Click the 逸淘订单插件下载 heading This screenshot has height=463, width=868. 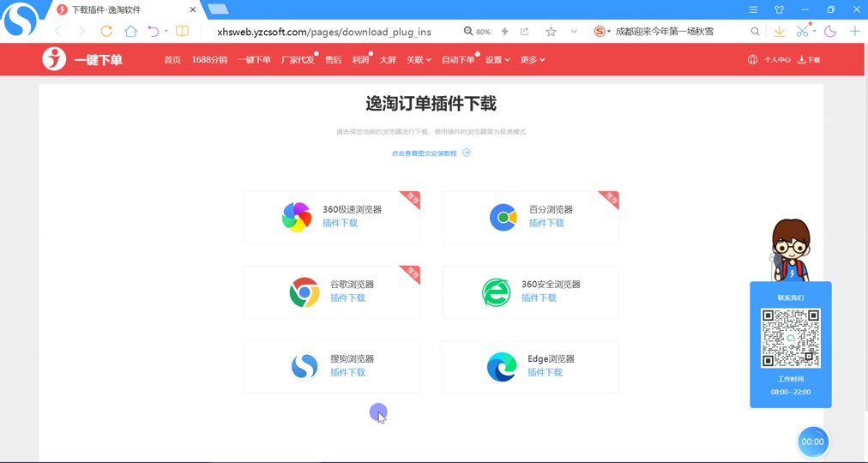(431, 104)
